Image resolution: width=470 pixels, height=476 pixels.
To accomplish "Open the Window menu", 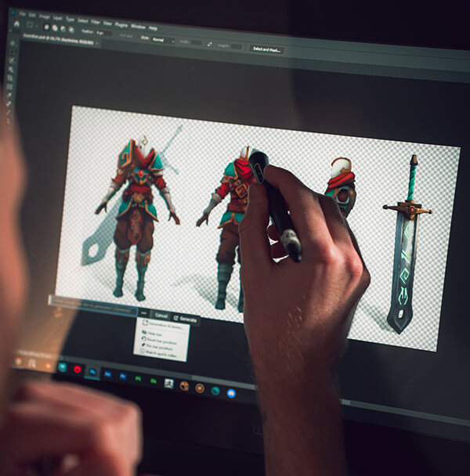I will (138, 27).
